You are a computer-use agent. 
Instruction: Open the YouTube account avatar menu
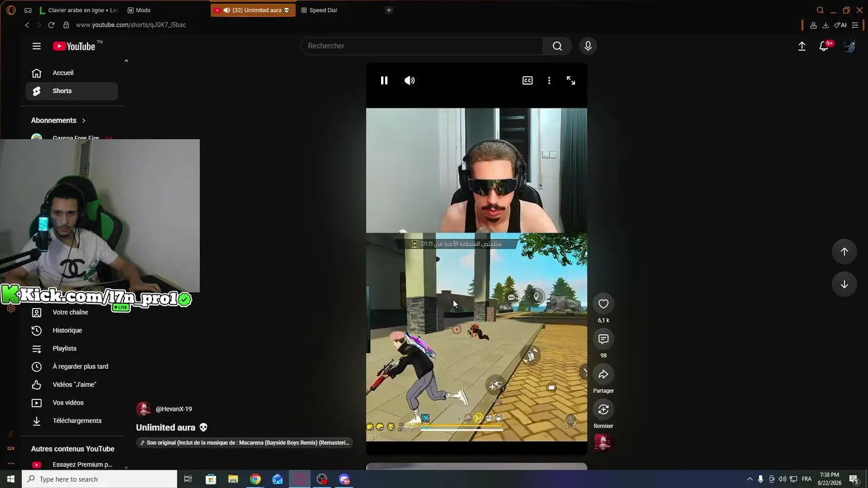point(849,46)
